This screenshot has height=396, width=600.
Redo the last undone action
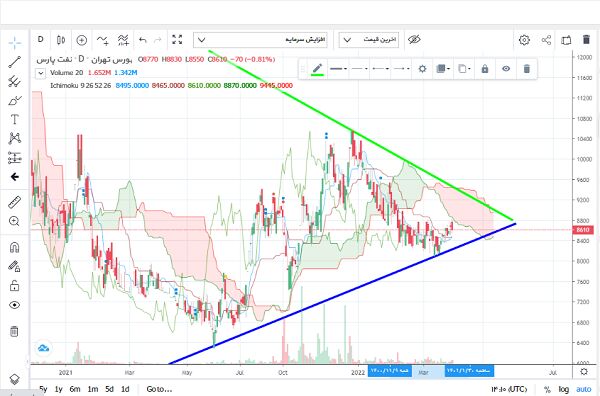158,40
